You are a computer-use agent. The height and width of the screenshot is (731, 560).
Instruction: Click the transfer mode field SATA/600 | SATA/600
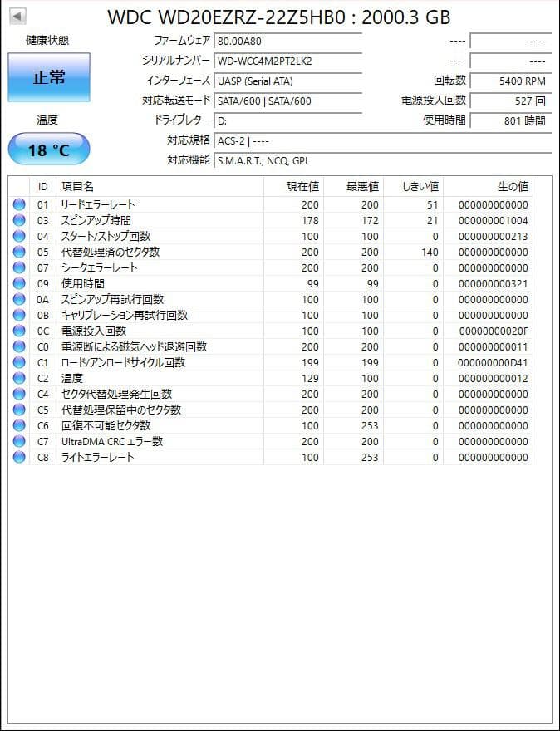click(x=287, y=101)
